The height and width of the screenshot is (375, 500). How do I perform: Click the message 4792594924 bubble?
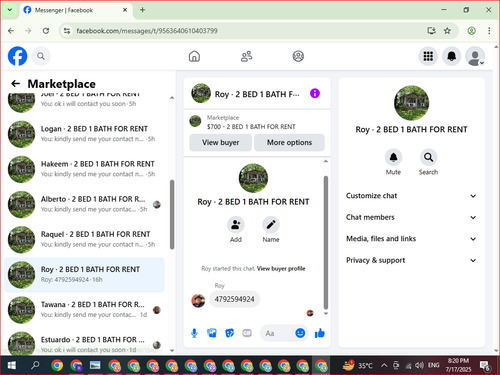point(234,299)
